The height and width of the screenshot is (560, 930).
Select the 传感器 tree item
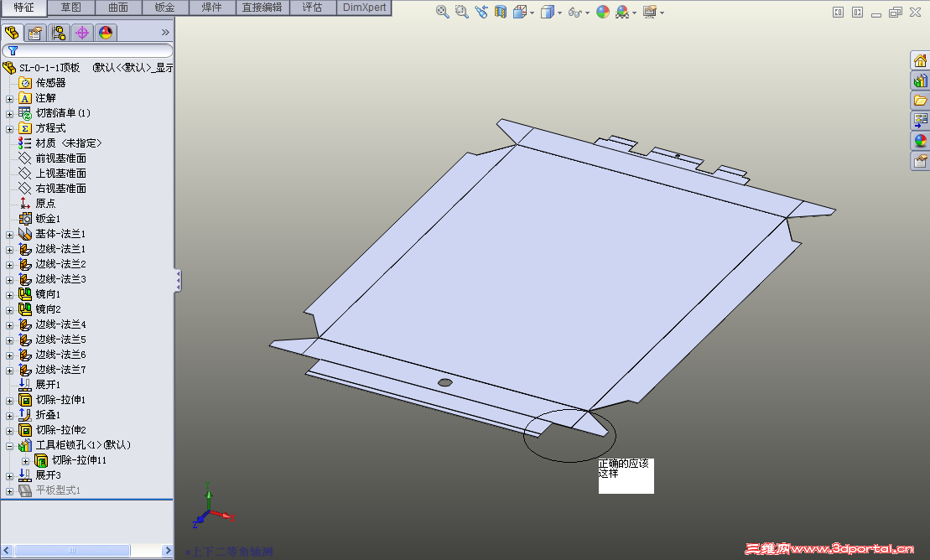50,83
